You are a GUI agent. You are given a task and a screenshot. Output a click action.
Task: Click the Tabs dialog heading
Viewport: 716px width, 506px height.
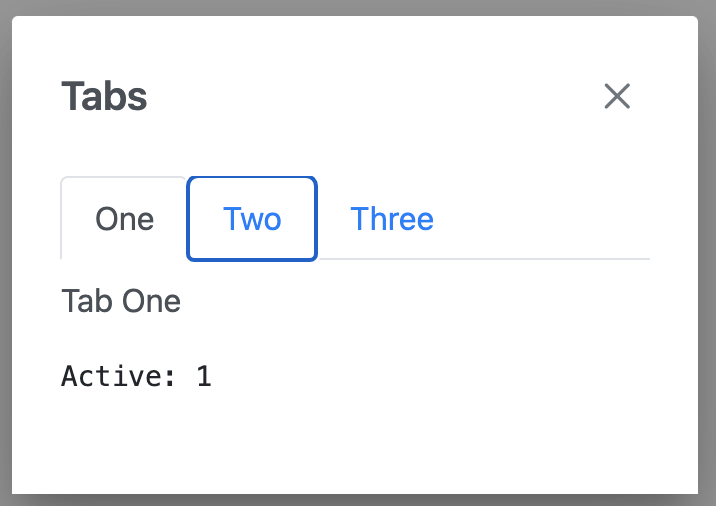tap(104, 97)
